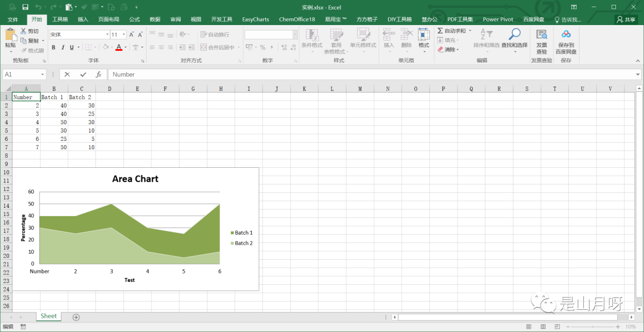Click the zoom slider in status bar

pos(592,327)
